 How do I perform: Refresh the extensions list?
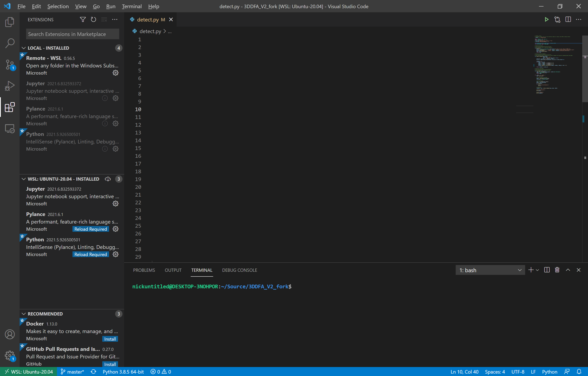(x=94, y=20)
